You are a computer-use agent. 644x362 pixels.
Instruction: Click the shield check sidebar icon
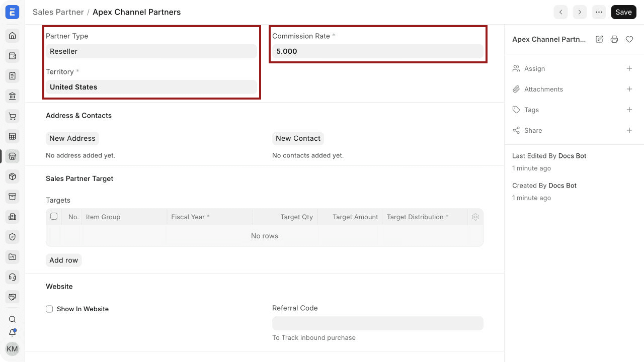point(13,237)
